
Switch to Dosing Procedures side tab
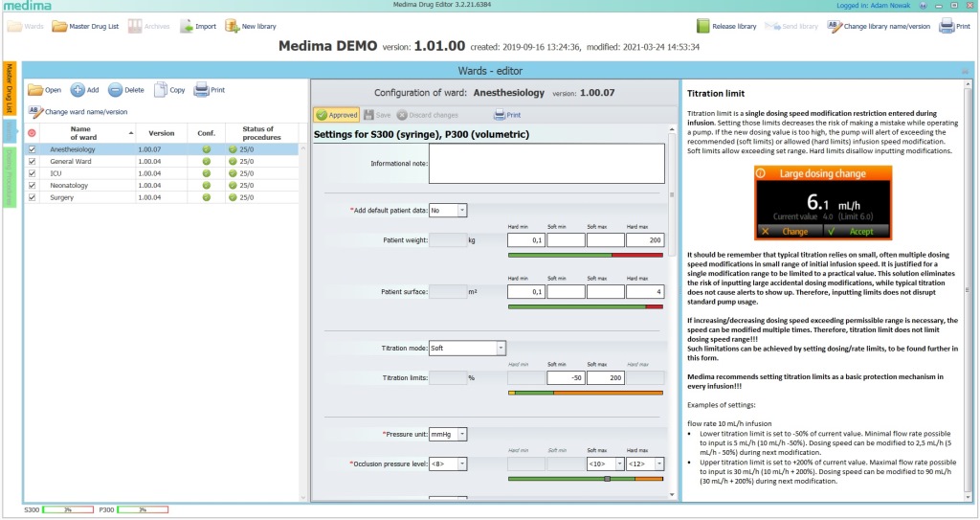(x=10, y=177)
